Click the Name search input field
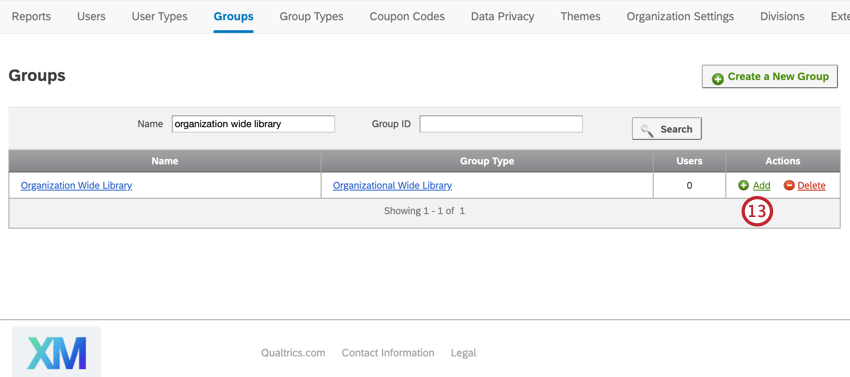Viewport: 850px width, 377px height. pos(253,124)
